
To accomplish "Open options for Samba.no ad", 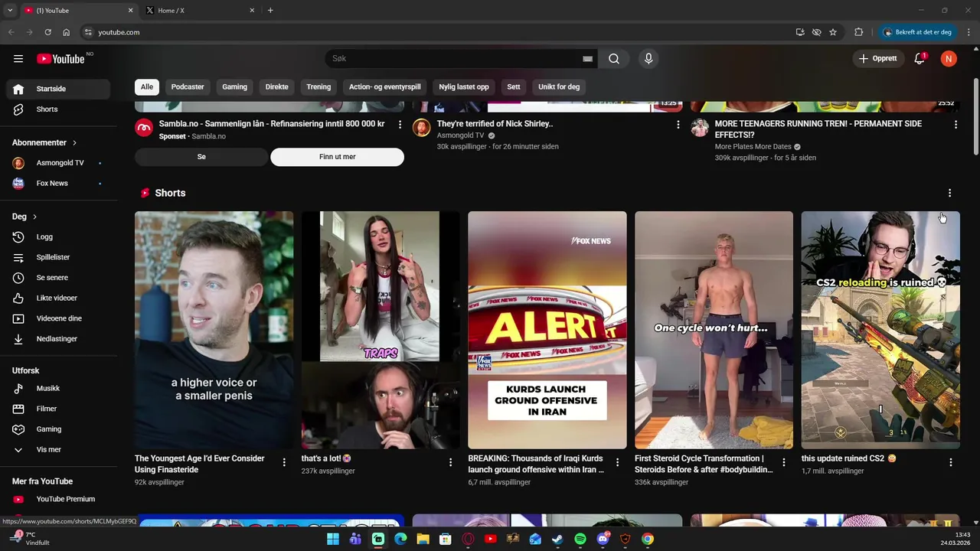I will pyautogui.click(x=400, y=124).
